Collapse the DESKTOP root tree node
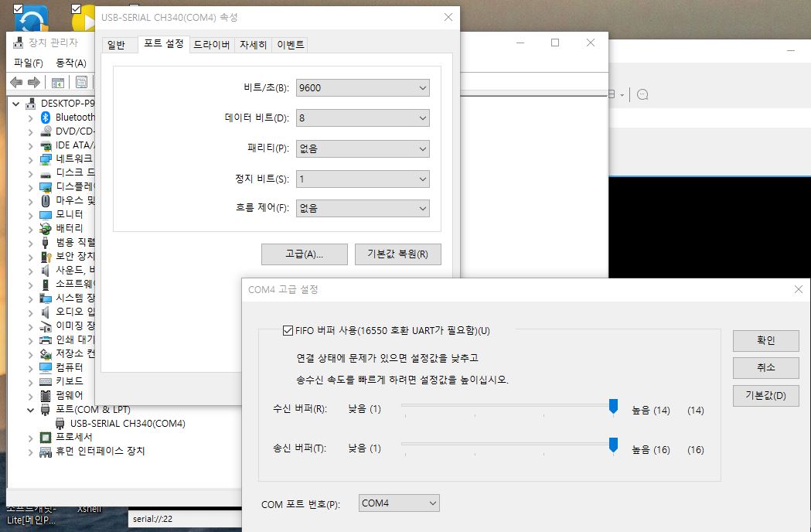This screenshot has height=532, width=811. [x=16, y=104]
